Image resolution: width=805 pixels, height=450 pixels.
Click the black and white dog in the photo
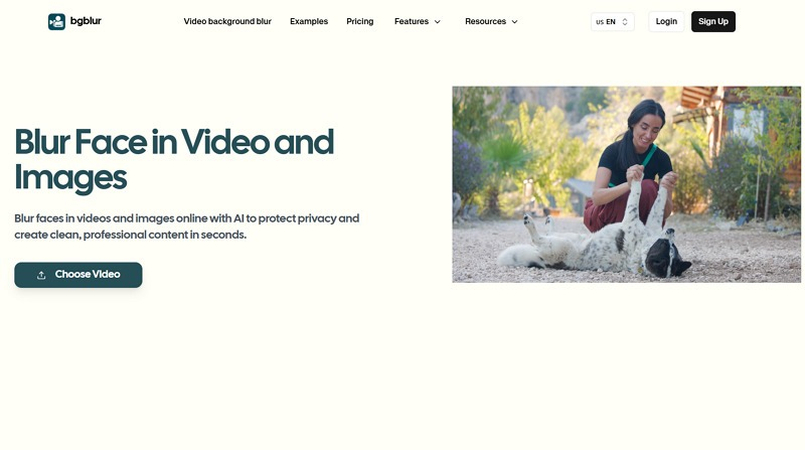[596, 241]
